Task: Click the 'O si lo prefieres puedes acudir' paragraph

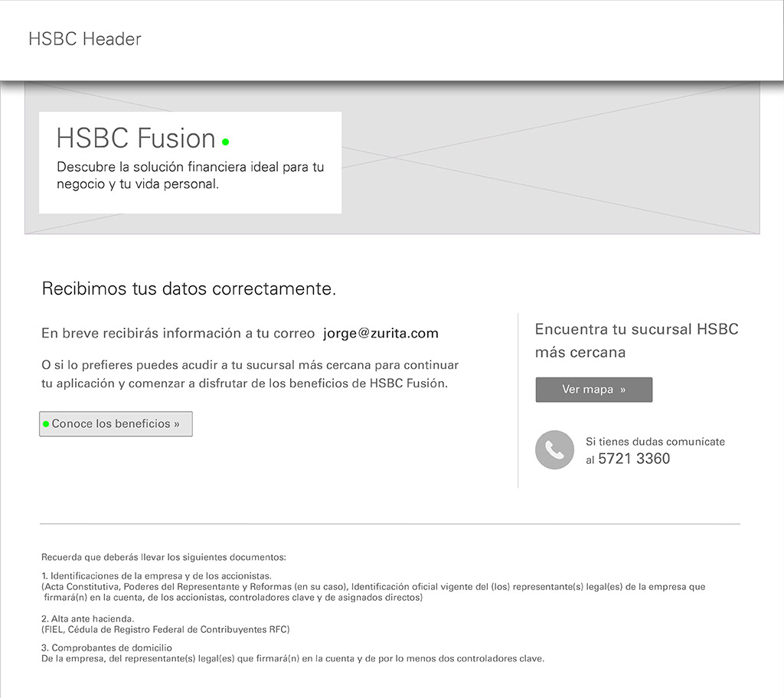Action: tap(250, 374)
